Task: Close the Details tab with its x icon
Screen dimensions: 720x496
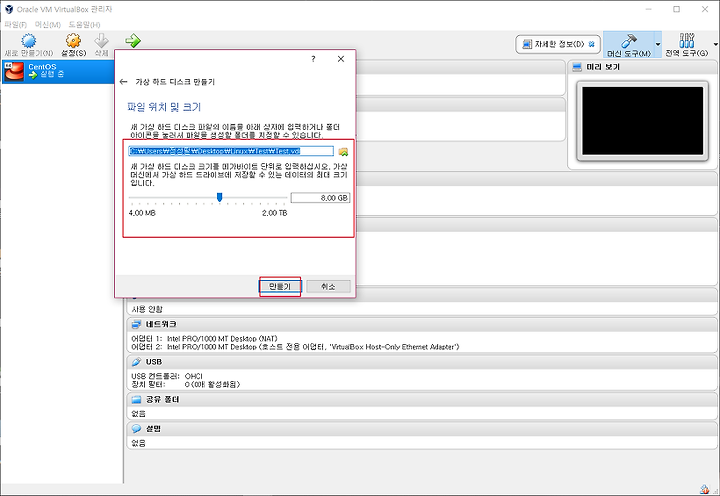Action: tap(592, 44)
